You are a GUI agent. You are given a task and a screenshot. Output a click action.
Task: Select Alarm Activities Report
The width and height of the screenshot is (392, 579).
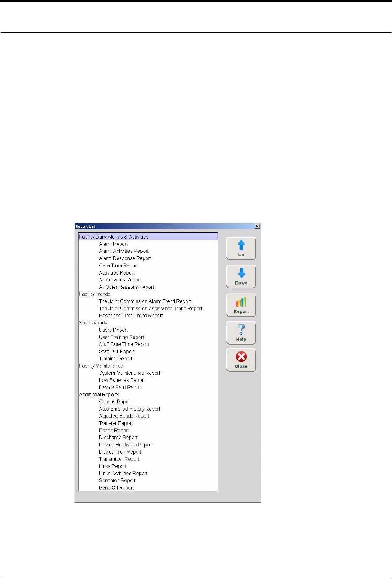click(124, 251)
